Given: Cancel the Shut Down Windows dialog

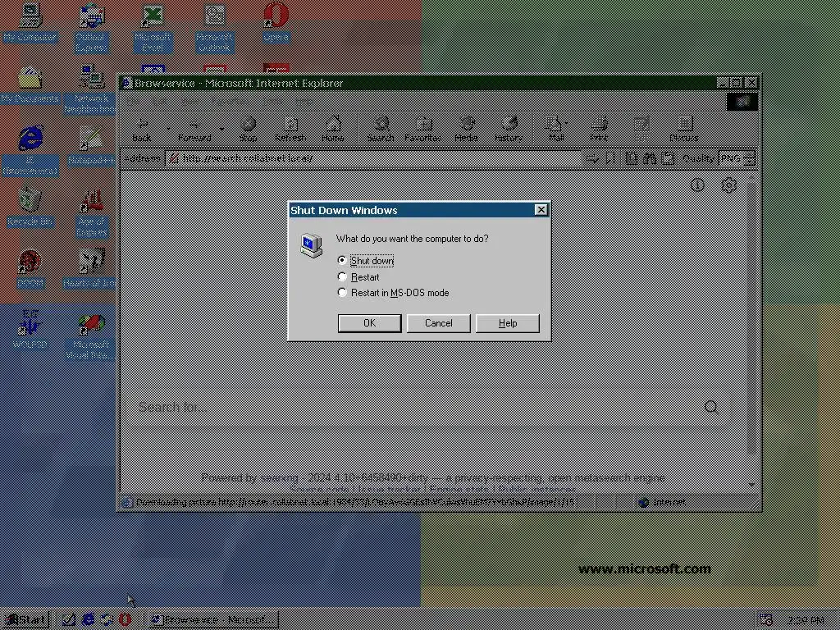Looking at the screenshot, I should coord(438,323).
